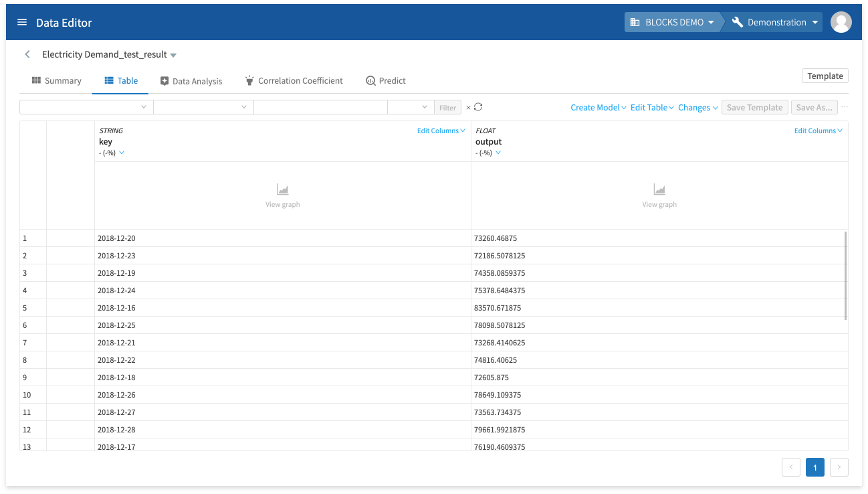Select output value 78098.5078125

pyautogui.click(x=659, y=325)
